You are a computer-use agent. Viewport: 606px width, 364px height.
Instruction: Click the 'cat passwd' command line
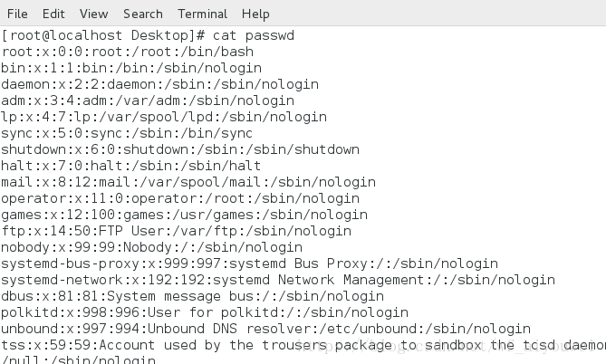click(x=148, y=35)
